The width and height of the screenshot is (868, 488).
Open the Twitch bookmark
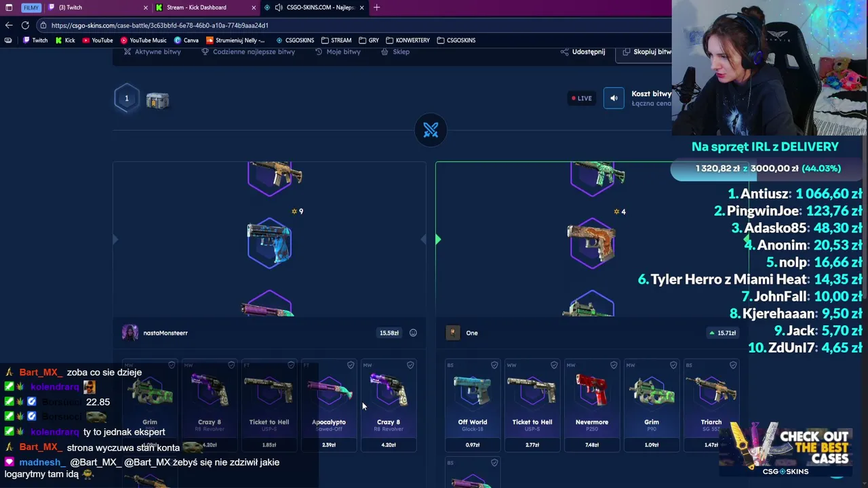[35, 40]
